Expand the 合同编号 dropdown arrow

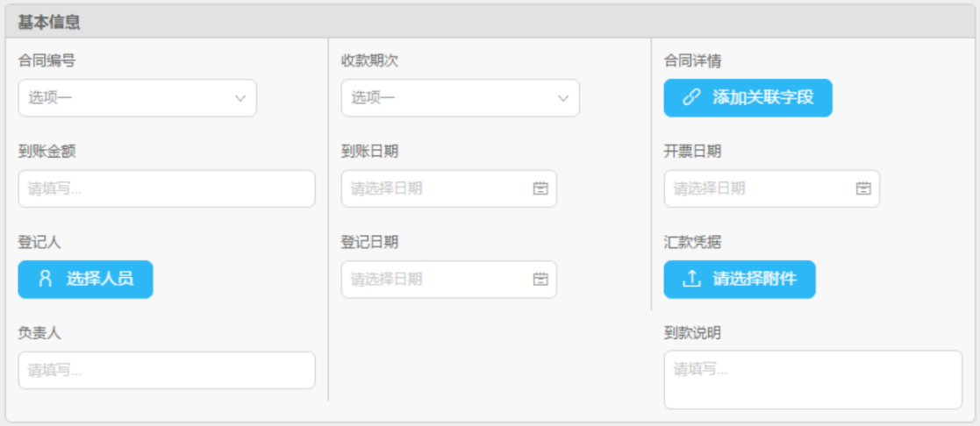pyautogui.click(x=240, y=98)
